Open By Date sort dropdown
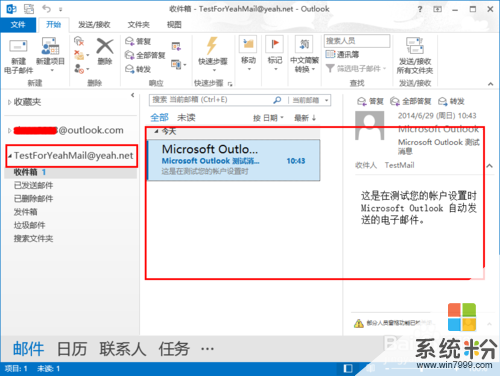The image size is (500, 376). (268, 118)
